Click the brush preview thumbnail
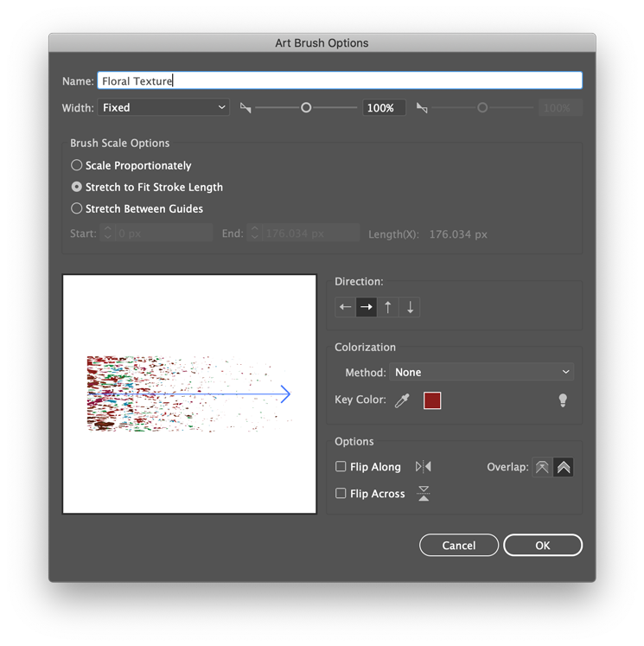Screen dimensions: 644x646 tap(189, 393)
